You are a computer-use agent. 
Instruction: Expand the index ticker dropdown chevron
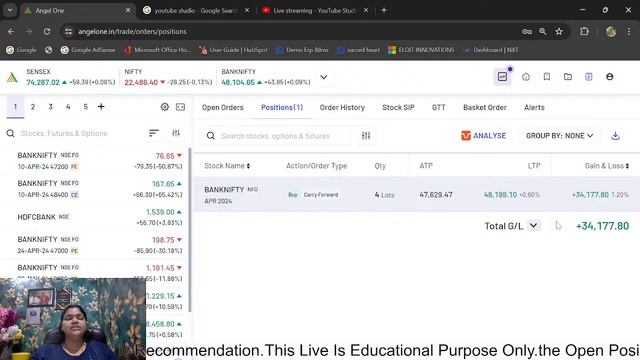324,77
